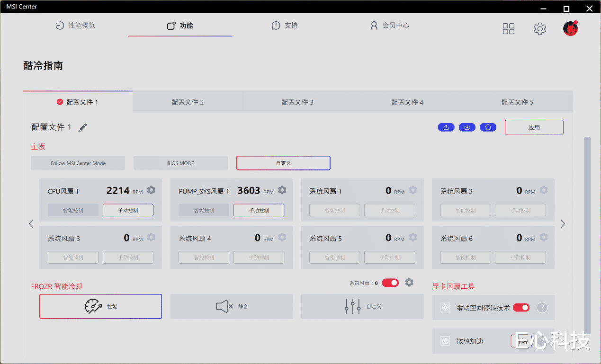Click the 主板 section label

click(38, 147)
